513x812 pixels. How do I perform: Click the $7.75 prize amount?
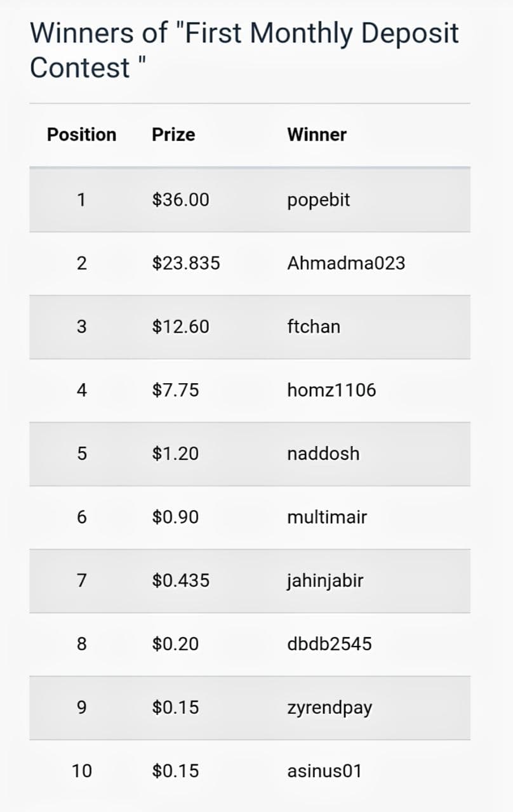click(175, 390)
